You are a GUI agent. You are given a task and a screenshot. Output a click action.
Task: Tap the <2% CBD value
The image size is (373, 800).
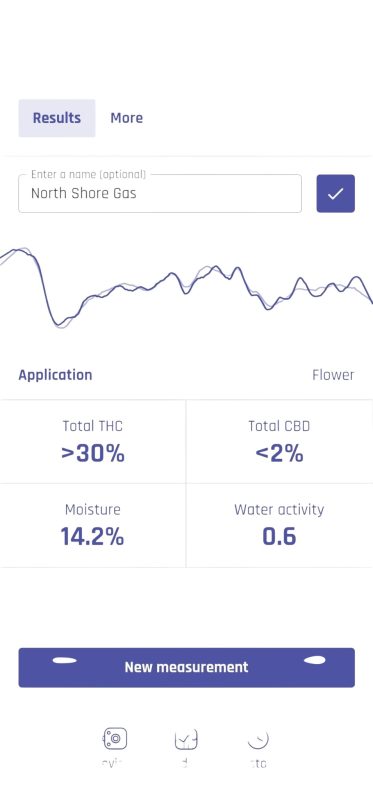[279, 454]
